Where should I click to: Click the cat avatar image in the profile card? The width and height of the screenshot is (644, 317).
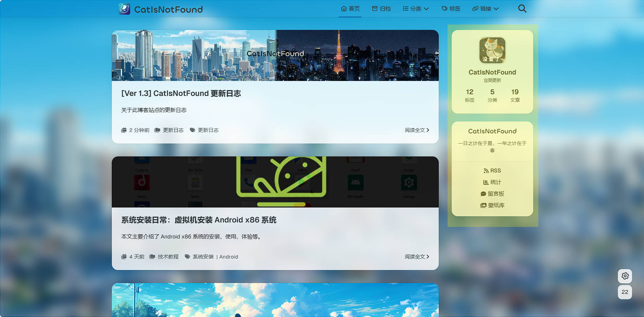492,50
